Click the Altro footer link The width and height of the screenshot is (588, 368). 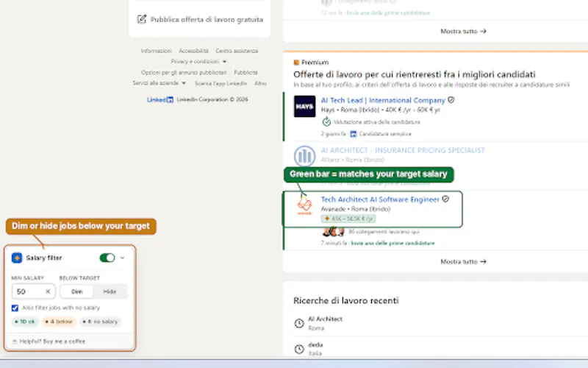coord(260,83)
